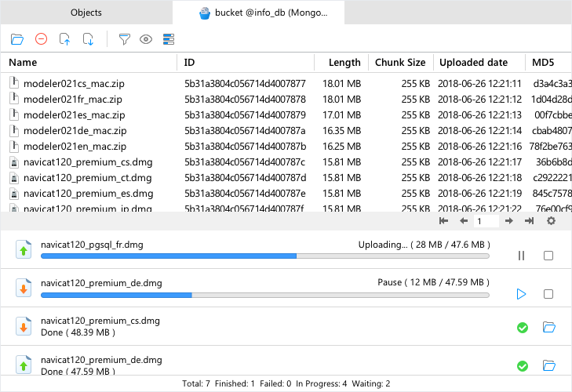This screenshot has height=392, width=572.
Task: Click download icon of navicat120_premium_cs.dmg transfer
Action: (x=24, y=326)
